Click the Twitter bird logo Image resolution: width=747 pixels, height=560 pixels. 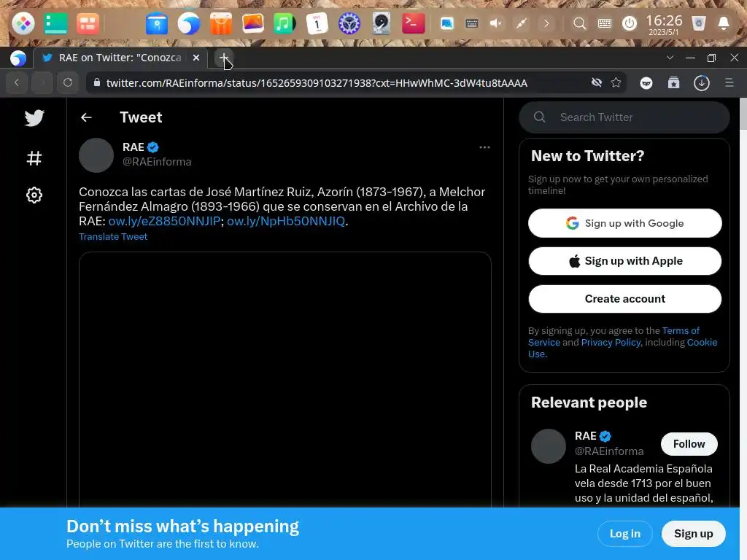(34, 117)
